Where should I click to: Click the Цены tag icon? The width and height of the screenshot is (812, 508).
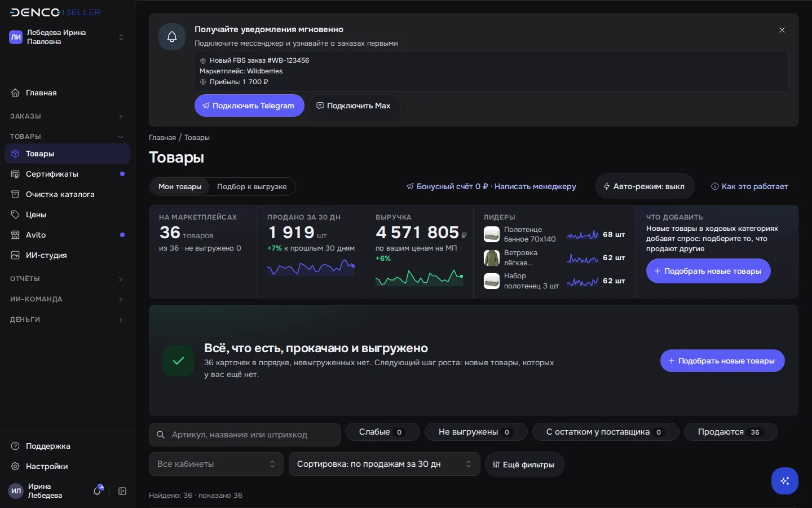(x=15, y=214)
